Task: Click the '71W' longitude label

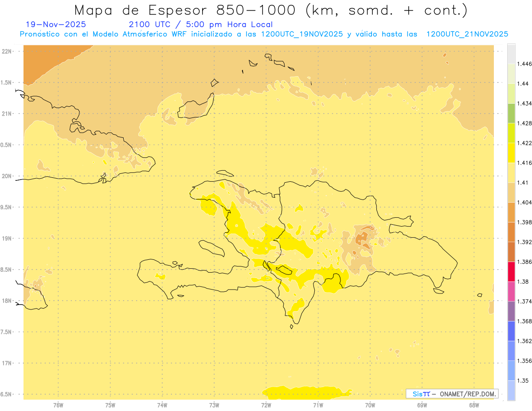Action: (x=318, y=405)
